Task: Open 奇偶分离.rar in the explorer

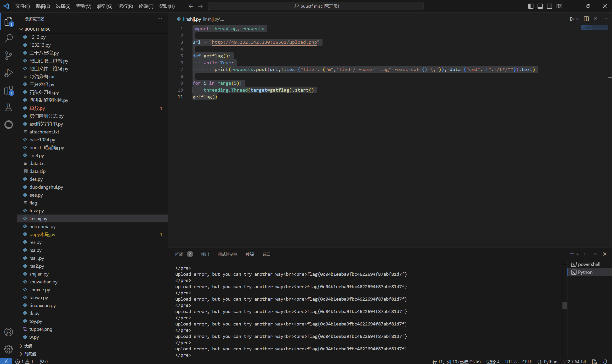Action: (93, 77)
